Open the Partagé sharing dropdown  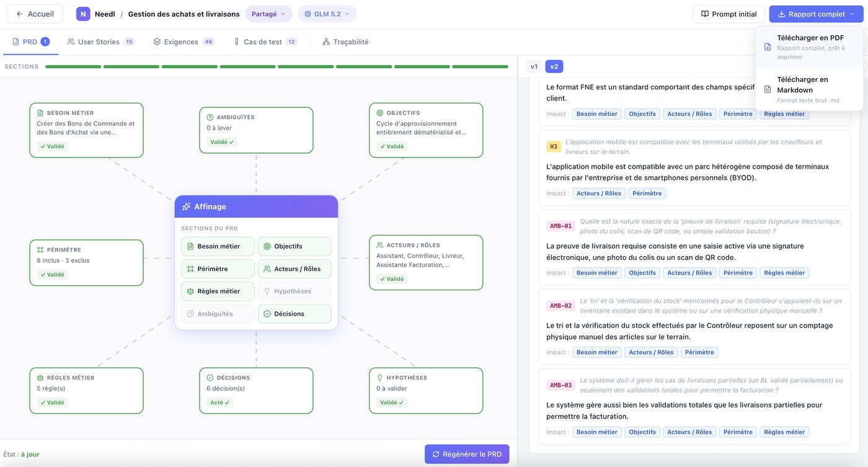point(268,14)
